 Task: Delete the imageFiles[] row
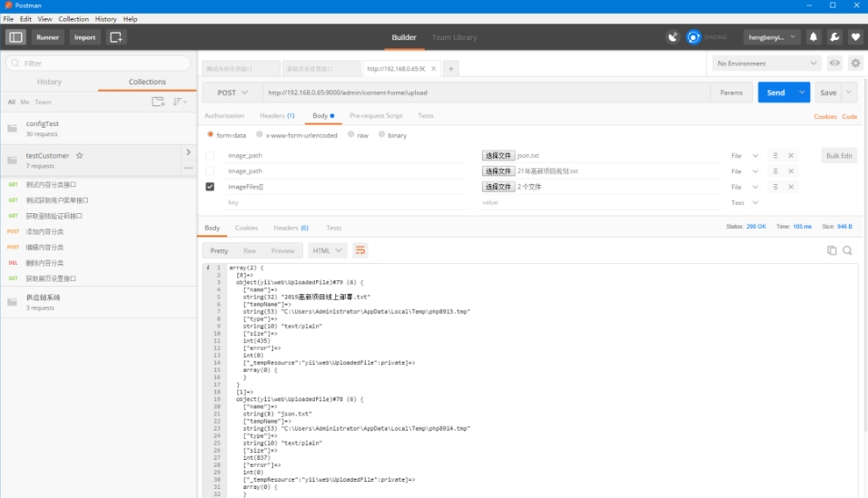[791, 187]
